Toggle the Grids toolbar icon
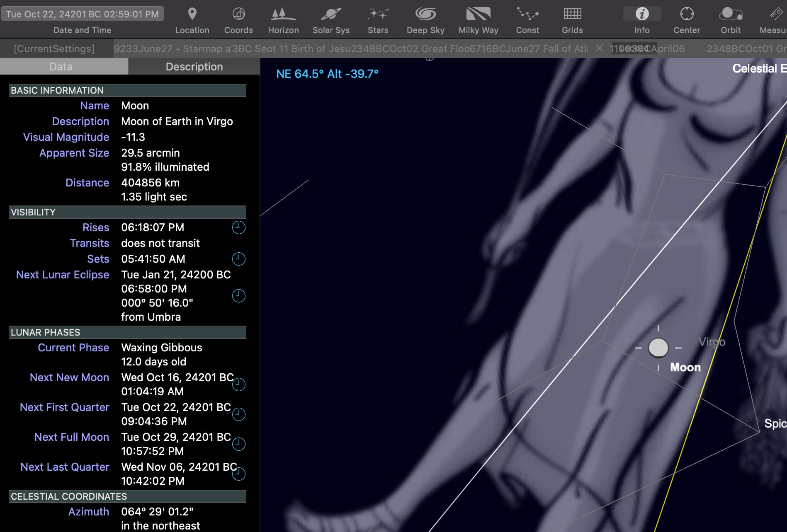787x532 pixels. 572,14
